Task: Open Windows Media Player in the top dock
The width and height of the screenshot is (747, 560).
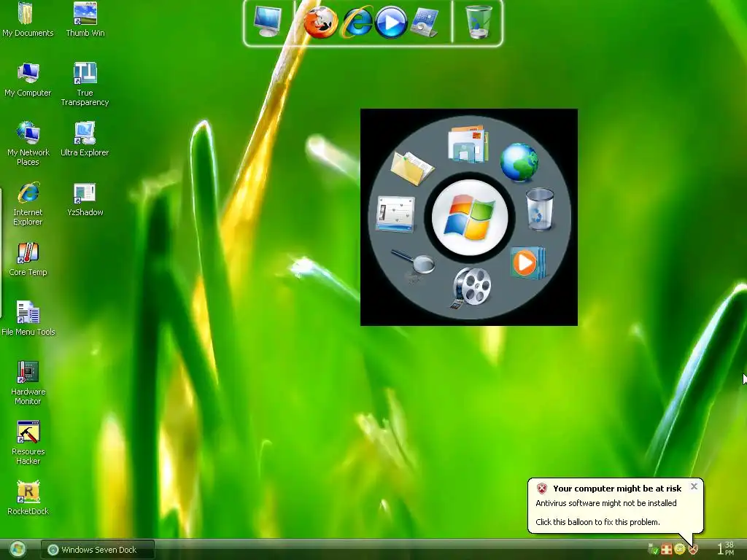Action: click(x=391, y=23)
